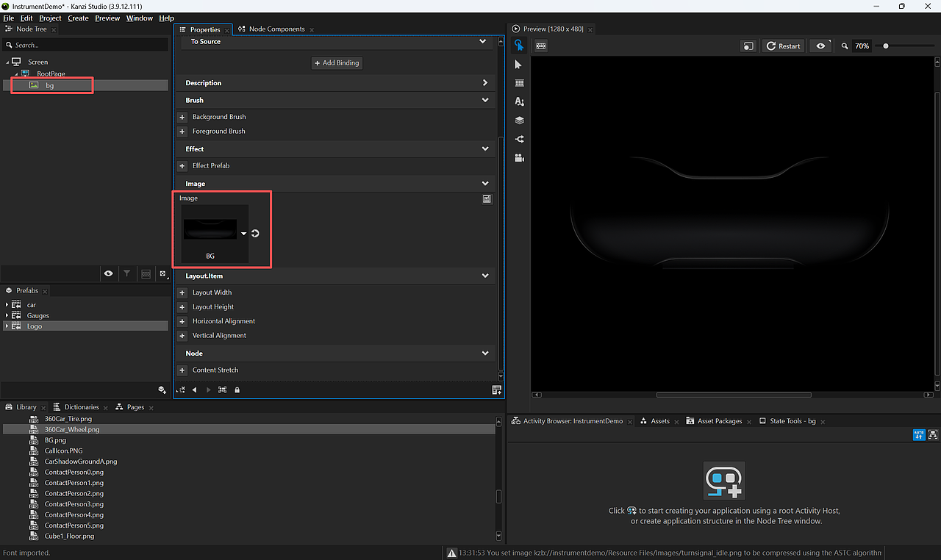The width and height of the screenshot is (941, 560).
Task: Add the Layout Height property
Action: point(182,307)
